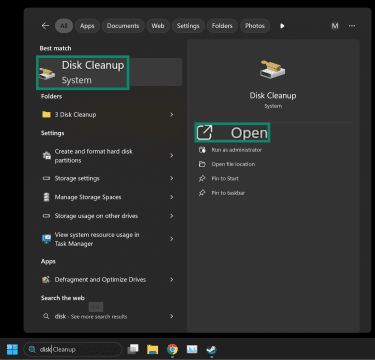
Task: Expand the Storage settings chevron
Action: 172,178
